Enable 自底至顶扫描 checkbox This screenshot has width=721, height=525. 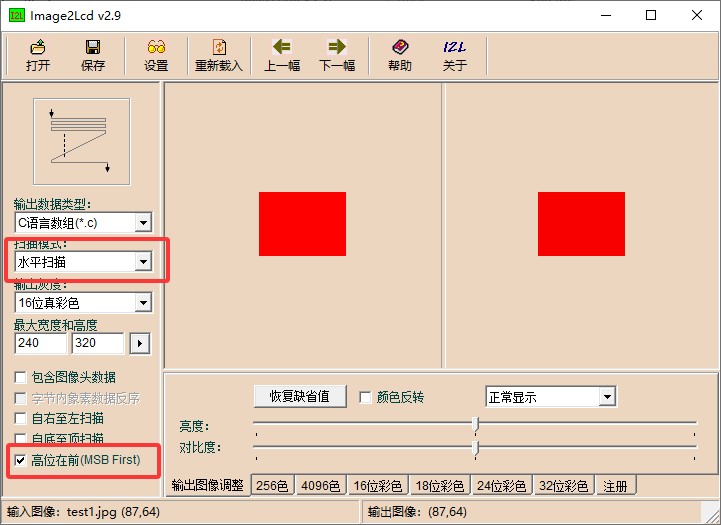click(x=20, y=438)
